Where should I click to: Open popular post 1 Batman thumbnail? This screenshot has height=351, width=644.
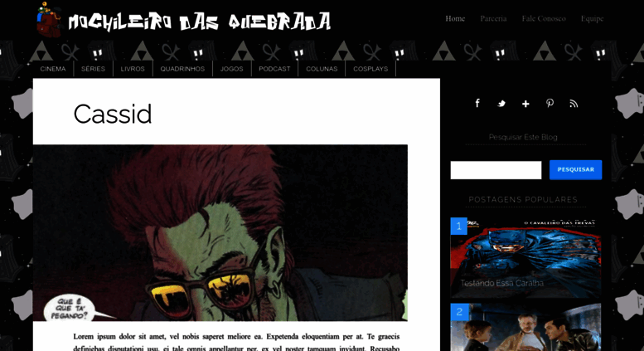tap(525, 257)
